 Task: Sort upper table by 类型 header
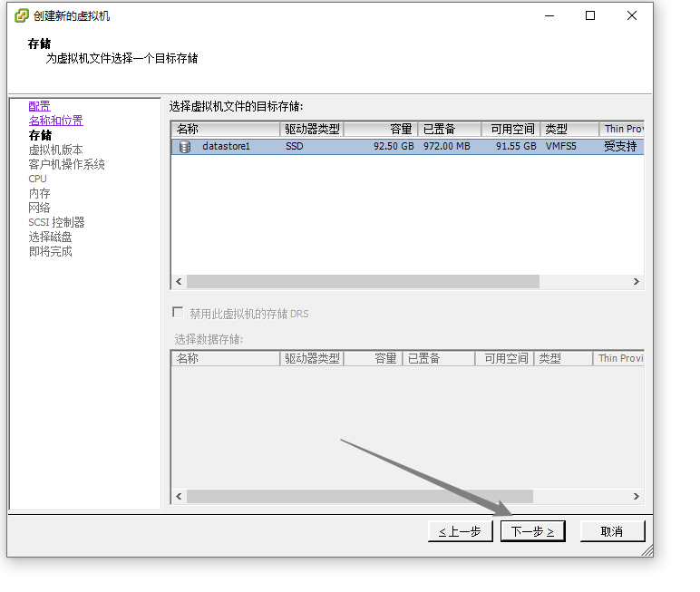coord(569,129)
